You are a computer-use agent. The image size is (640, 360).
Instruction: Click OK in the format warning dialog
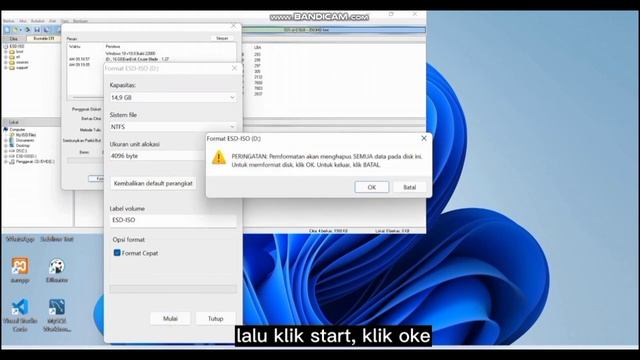[371, 187]
